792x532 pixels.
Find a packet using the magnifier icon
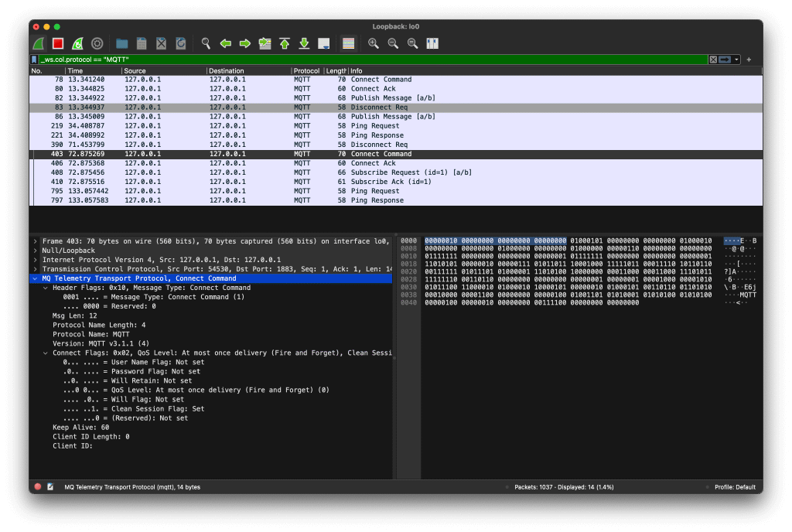click(x=204, y=43)
